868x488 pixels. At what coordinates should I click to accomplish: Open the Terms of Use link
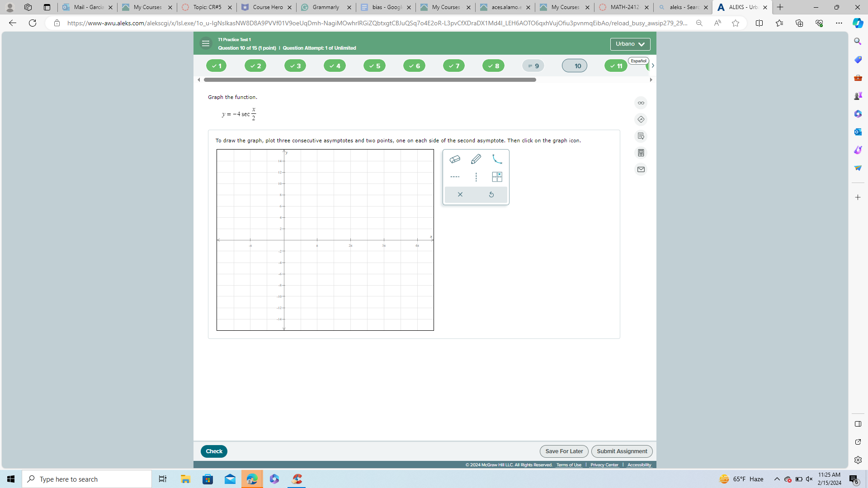point(569,465)
